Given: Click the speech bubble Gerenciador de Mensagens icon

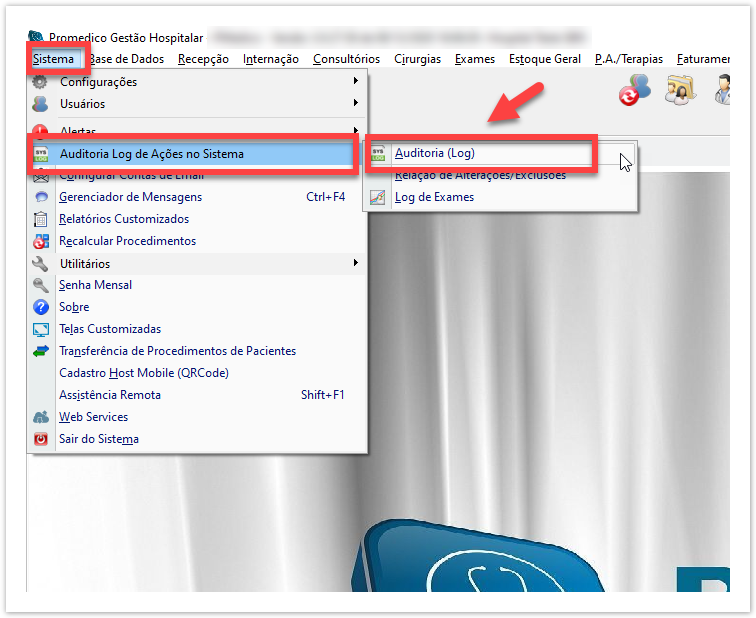Looking at the screenshot, I should tap(41, 197).
